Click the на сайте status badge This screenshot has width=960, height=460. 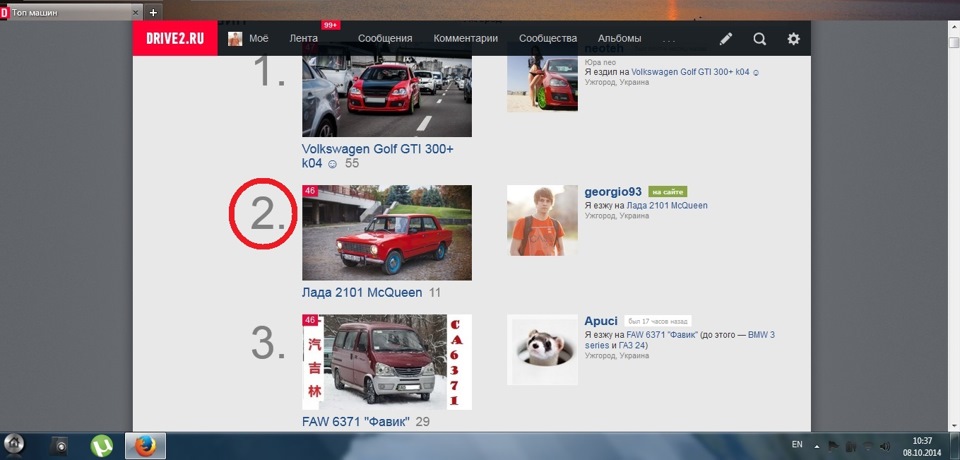tap(668, 192)
